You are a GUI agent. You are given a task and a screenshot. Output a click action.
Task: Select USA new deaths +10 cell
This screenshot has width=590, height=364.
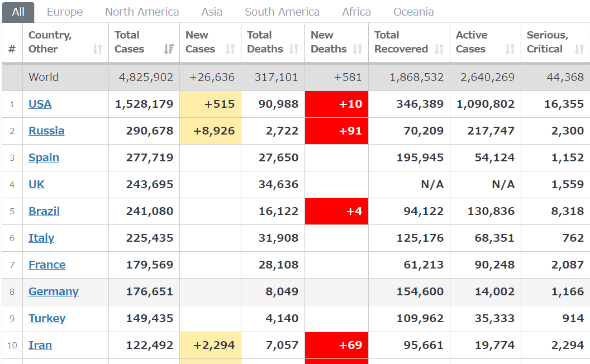[x=336, y=104]
